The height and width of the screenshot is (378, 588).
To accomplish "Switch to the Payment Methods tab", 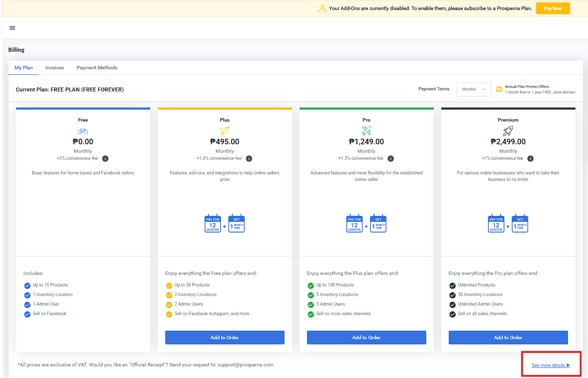I will click(x=96, y=68).
